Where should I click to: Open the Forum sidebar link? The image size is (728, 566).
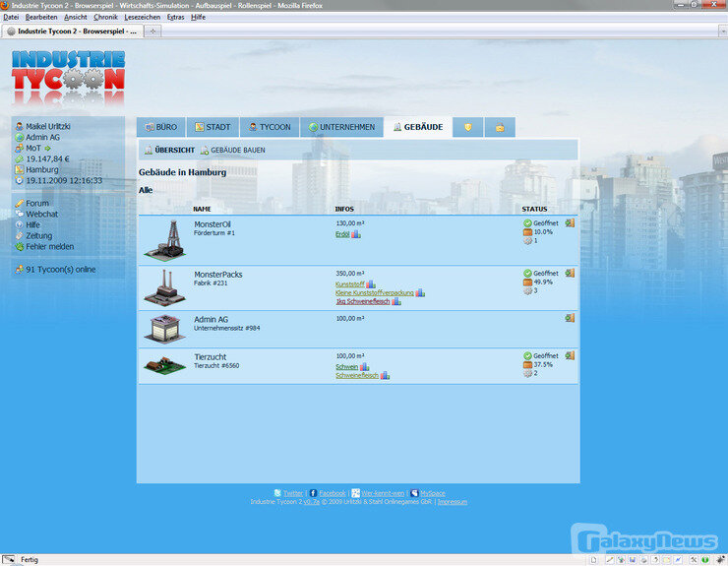point(37,203)
